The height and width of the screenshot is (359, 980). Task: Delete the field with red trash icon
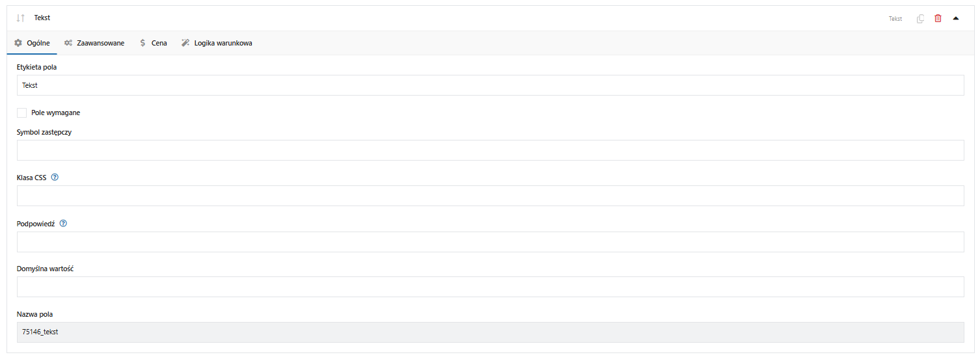coord(938,18)
